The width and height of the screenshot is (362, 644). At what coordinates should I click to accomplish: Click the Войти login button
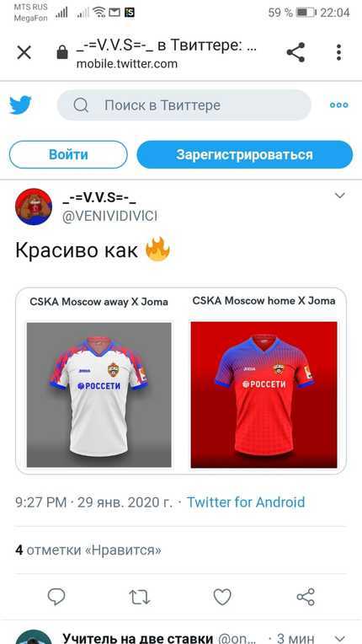click(x=68, y=154)
